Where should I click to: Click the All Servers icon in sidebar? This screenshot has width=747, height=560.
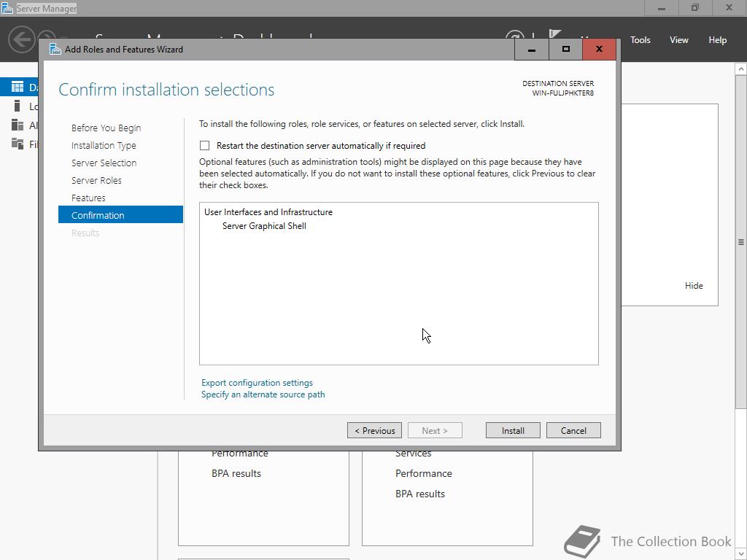tap(18, 125)
